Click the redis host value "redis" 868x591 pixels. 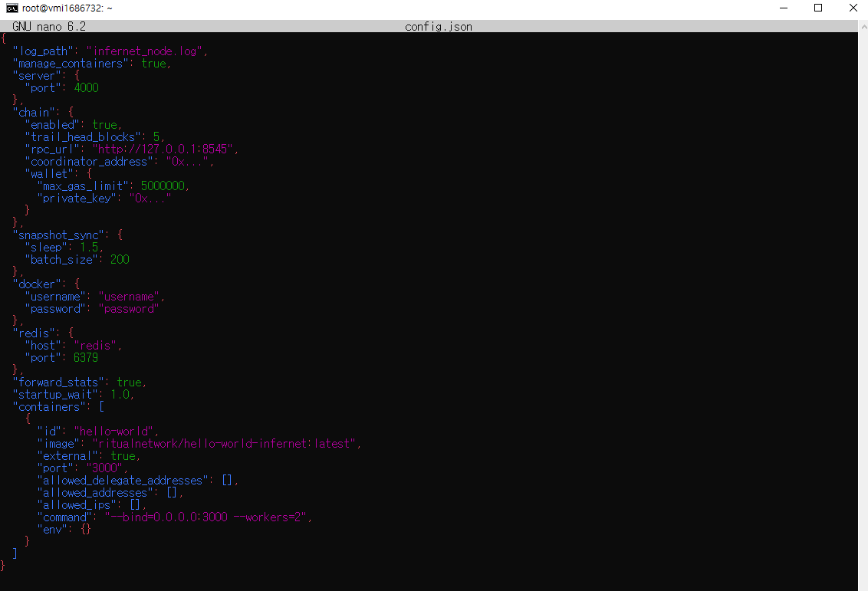[95, 345]
